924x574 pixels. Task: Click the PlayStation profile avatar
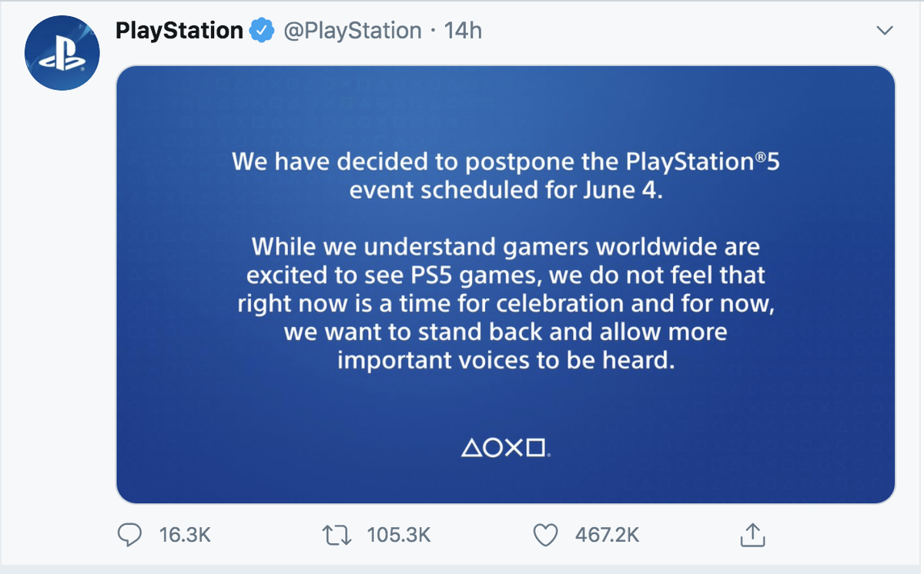tap(62, 52)
